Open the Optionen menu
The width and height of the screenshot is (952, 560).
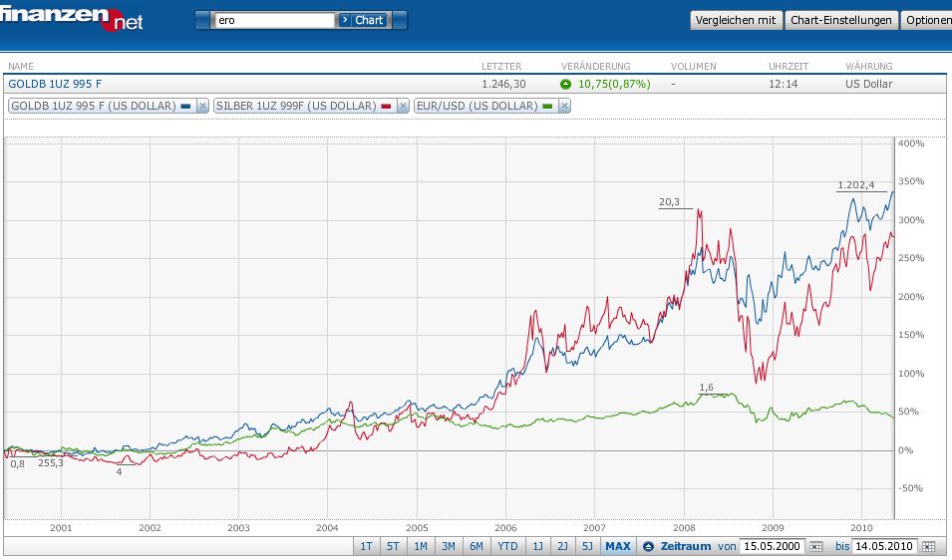[927, 20]
